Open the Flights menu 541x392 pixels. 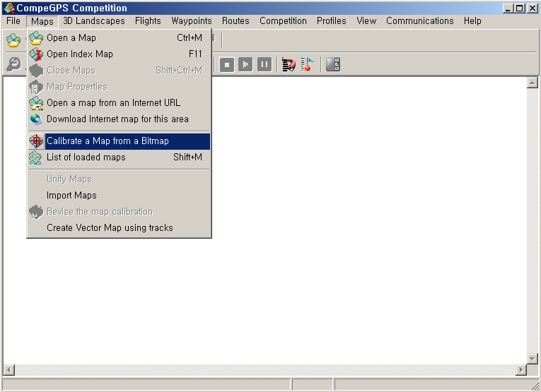[x=148, y=21]
